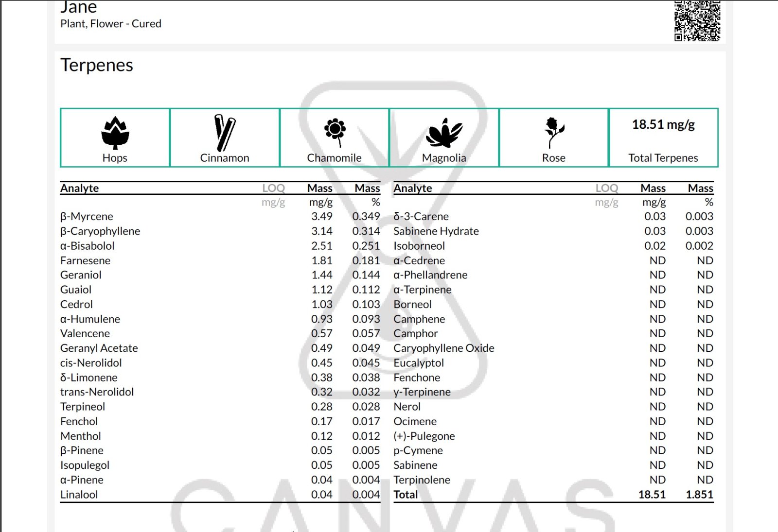This screenshot has width=778, height=532.
Task: Select the trans-Nerolidol analyte name
Action: coord(97,392)
